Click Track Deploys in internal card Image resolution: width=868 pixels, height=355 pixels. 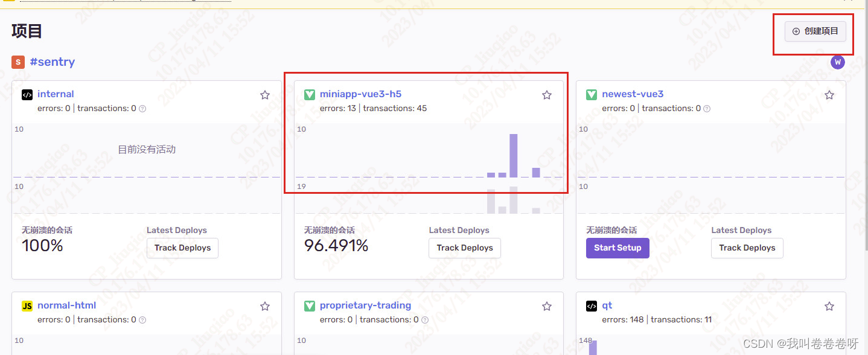click(x=182, y=248)
